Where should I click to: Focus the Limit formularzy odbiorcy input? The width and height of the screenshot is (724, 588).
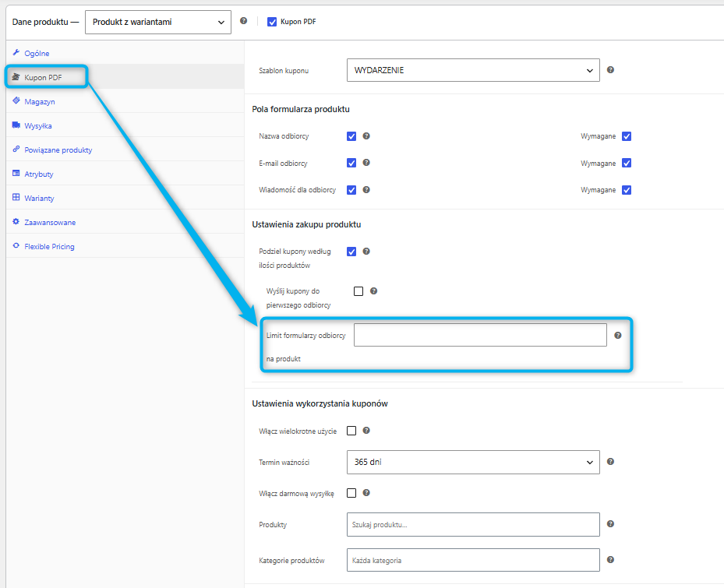click(x=480, y=335)
